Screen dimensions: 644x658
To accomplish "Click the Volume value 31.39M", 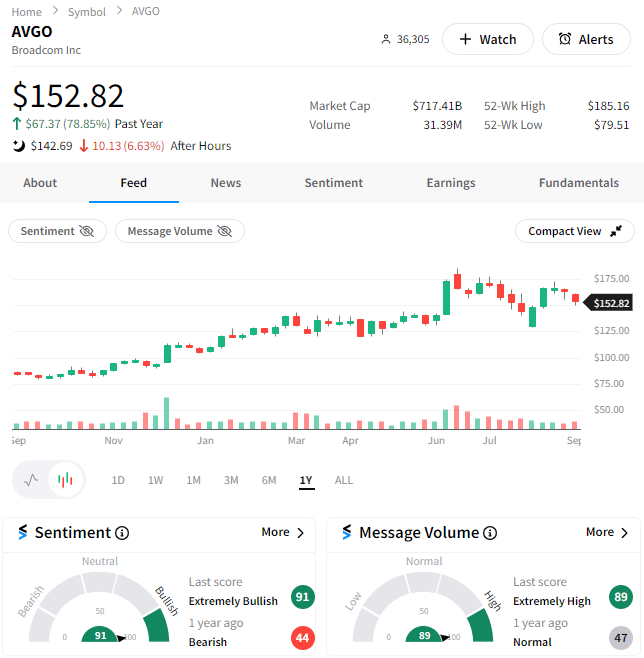I will [x=443, y=125].
